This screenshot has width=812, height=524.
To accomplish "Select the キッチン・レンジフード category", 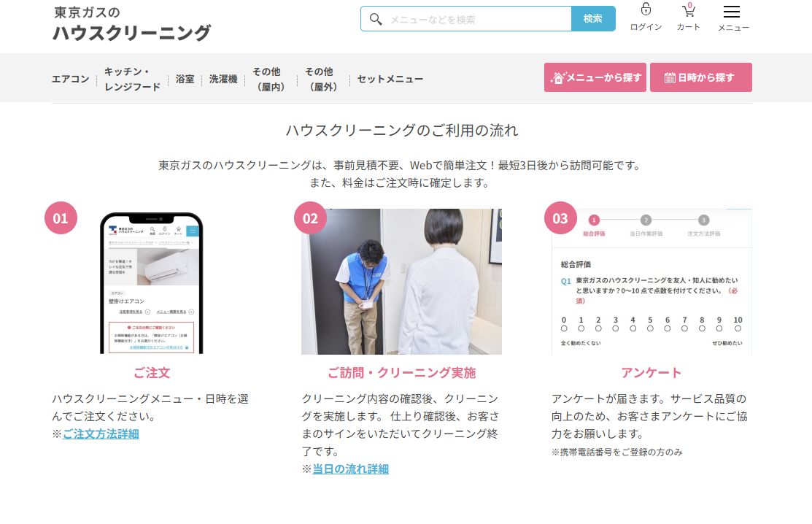I will 132,79.
